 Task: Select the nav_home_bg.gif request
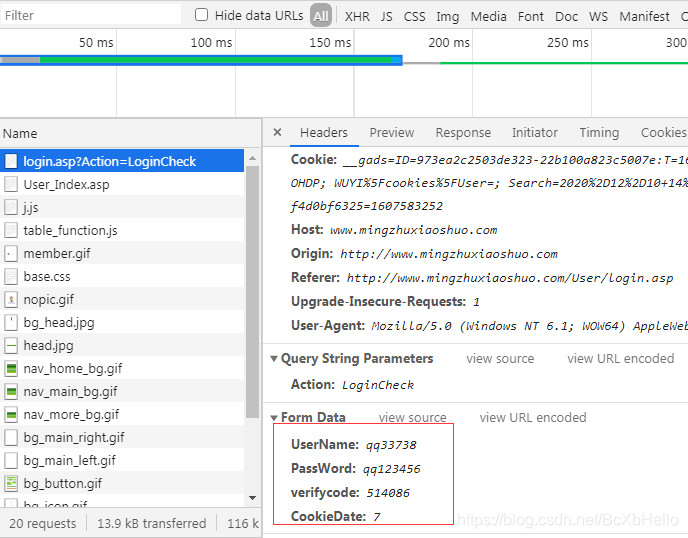tap(122, 369)
